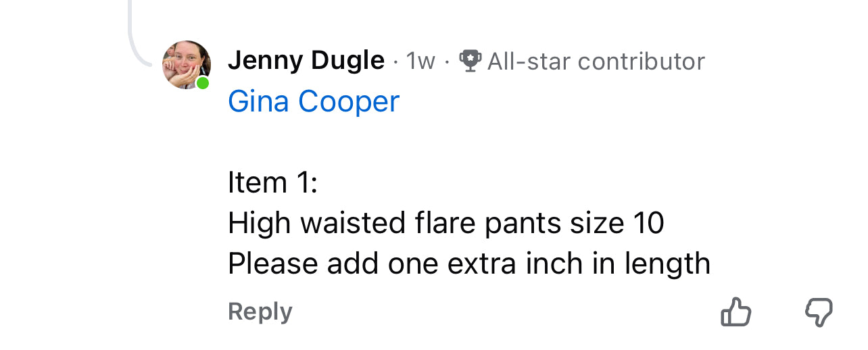Image resolution: width=868 pixels, height=350 pixels.
Task: Reply to Jenny Dugle's comment
Action: point(260,311)
